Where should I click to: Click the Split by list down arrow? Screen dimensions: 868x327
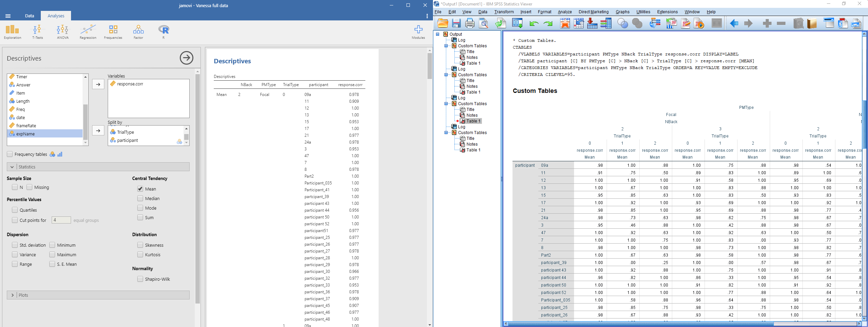coord(186,143)
